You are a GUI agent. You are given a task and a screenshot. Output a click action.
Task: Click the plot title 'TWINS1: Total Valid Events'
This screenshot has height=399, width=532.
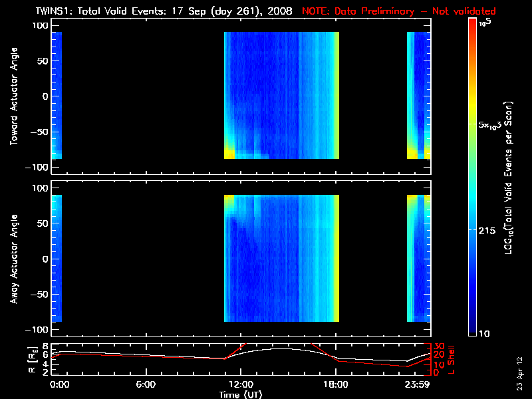[x=100, y=11]
